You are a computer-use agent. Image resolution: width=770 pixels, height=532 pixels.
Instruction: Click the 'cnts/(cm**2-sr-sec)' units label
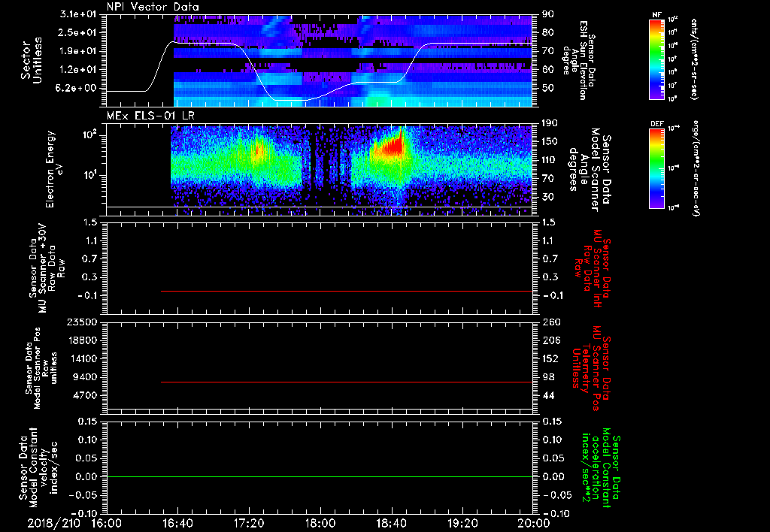694,59
